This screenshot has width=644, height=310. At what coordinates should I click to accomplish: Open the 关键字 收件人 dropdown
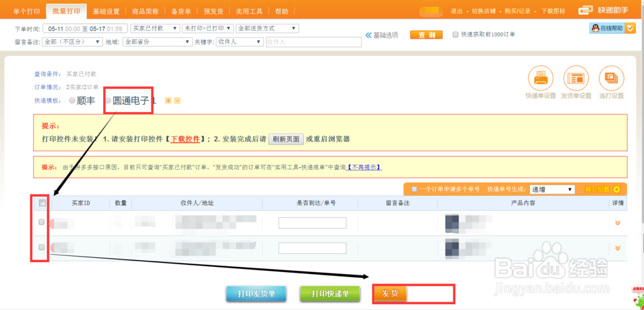(240, 42)
